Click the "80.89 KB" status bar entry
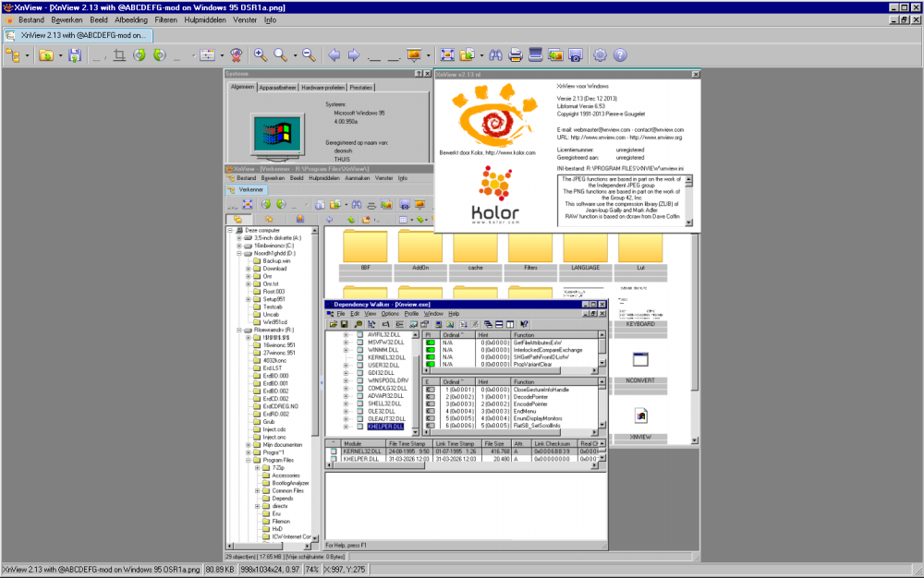Viewport: 924px width, 578px height. pyautogui.click(x=221, y=570)
